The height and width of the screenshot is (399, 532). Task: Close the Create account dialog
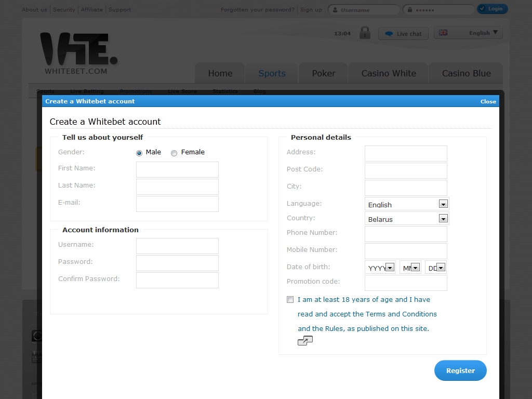[488, 101]
